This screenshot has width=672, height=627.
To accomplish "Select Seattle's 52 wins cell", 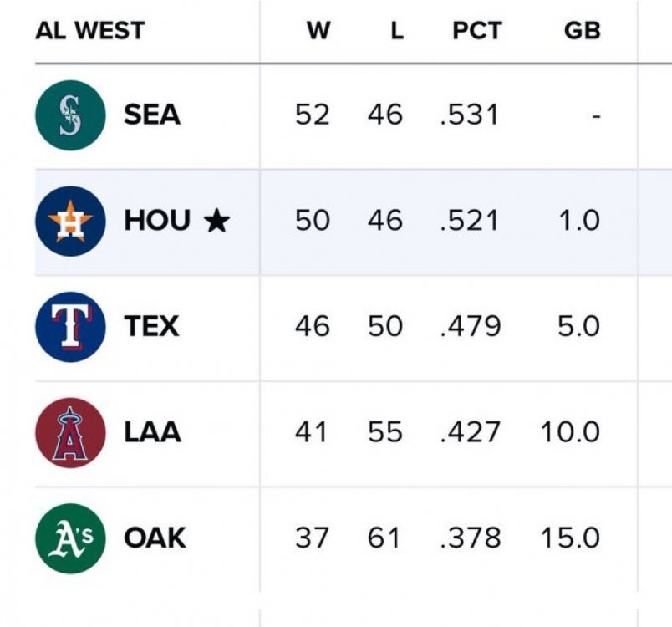I will [313, 115].
